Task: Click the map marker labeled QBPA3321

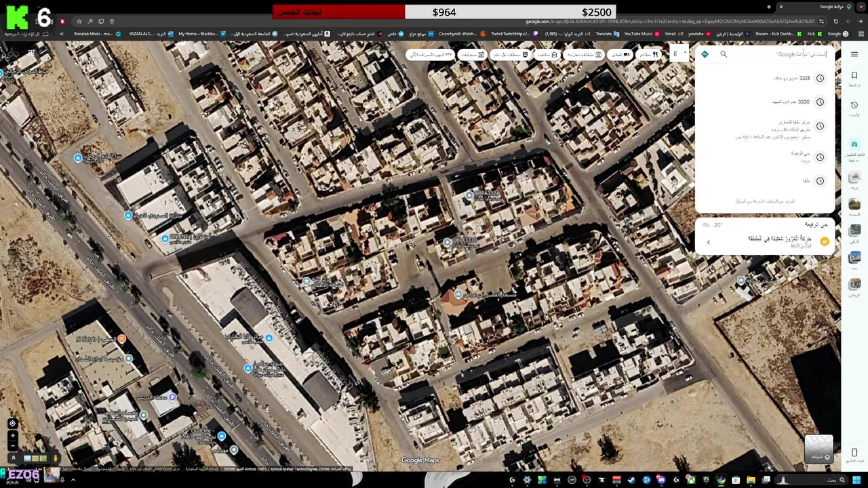Action: [469, 195]
